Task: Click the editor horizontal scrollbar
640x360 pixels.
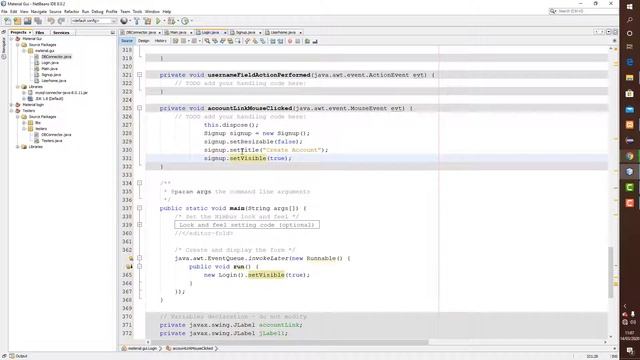Action: pyautogui.click(x=289, y=342)
